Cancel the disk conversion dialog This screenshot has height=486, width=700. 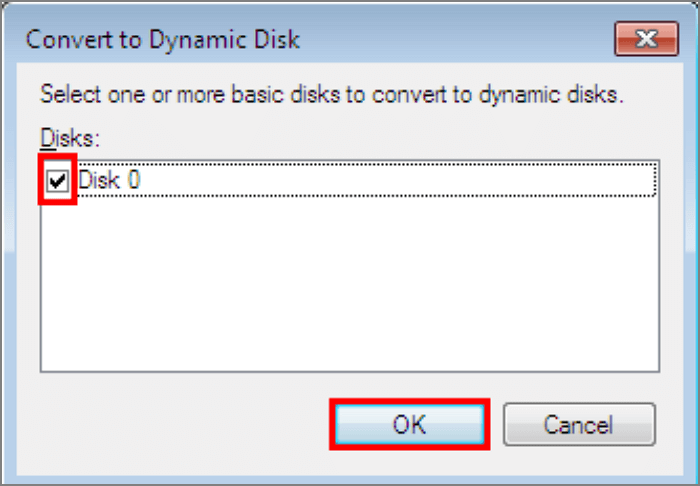(x=579, y=424)
